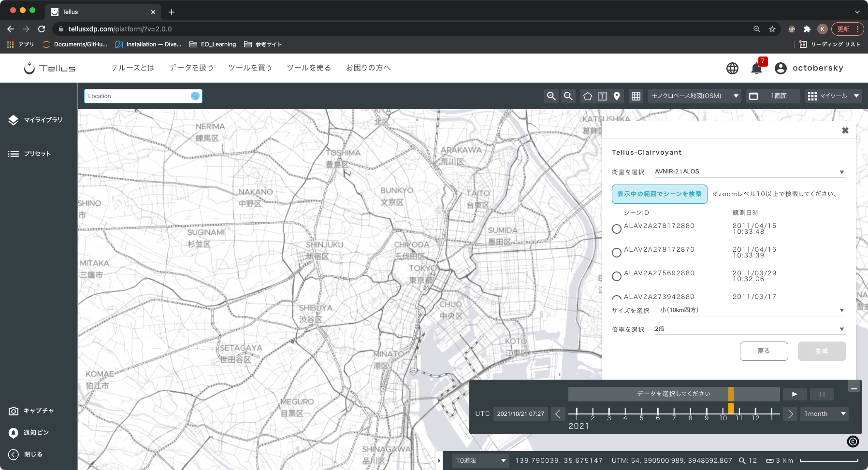Close the Tellus-Clairvoyant panel
The width and height of the screenshot is (868, 470).
[845, 130]
